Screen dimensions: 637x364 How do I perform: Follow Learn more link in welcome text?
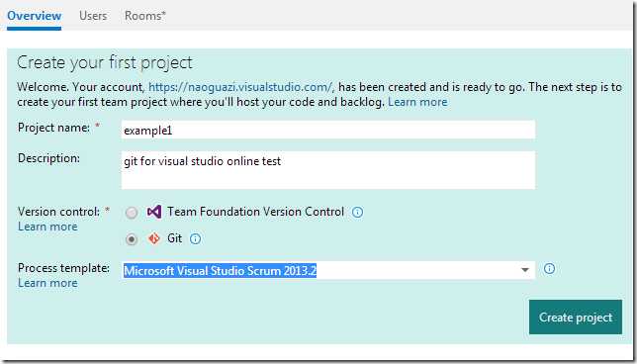click(x=417, y=102)
